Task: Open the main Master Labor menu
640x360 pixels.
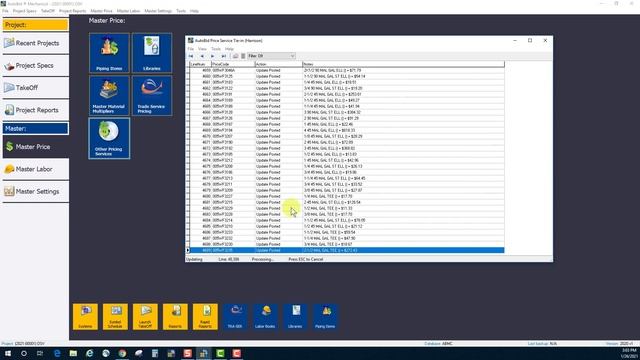Action: [128, 11]
